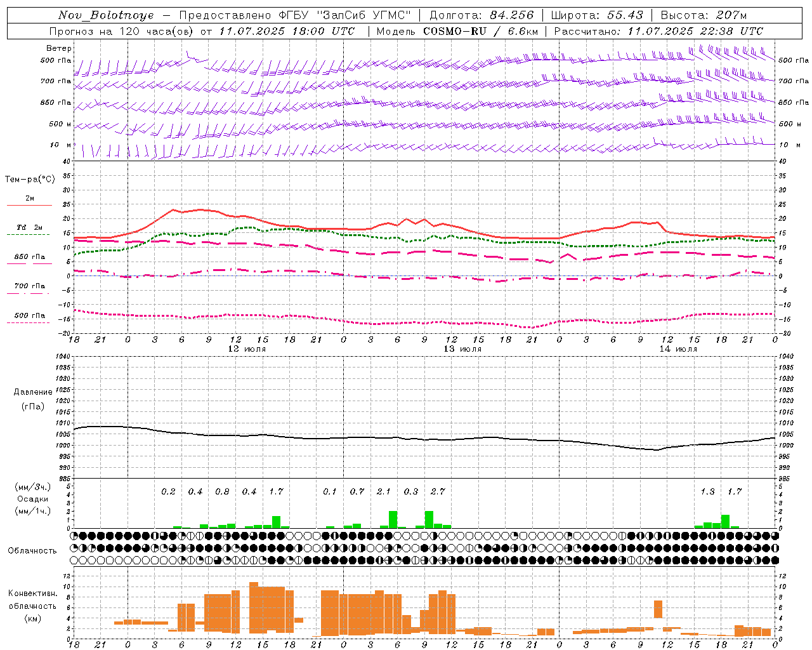This screenshot has width=812, height=650.
Task: Select the 10 м wind level label on left
Action: click(x=61, y=145)
